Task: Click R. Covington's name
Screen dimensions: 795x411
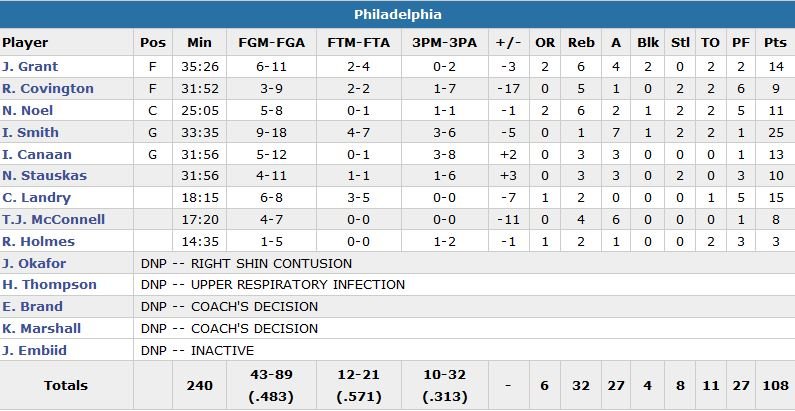Action: (x=48, y=89)
